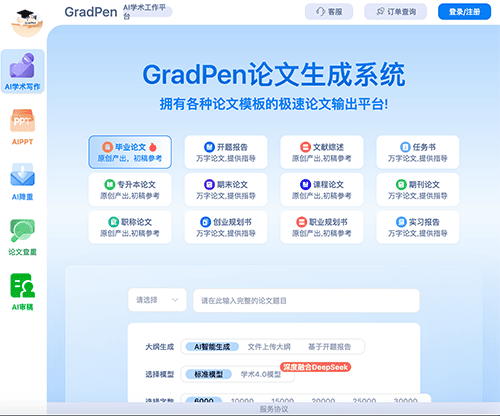Click the 深度融合DeepSeek red badge

[315, 367]
